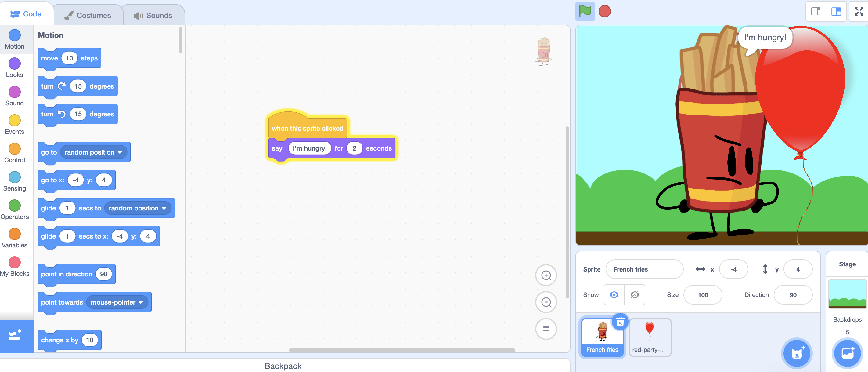Zoom in on the code workspace
Viewport: 868px width, 372px height.
coord(546,275)
